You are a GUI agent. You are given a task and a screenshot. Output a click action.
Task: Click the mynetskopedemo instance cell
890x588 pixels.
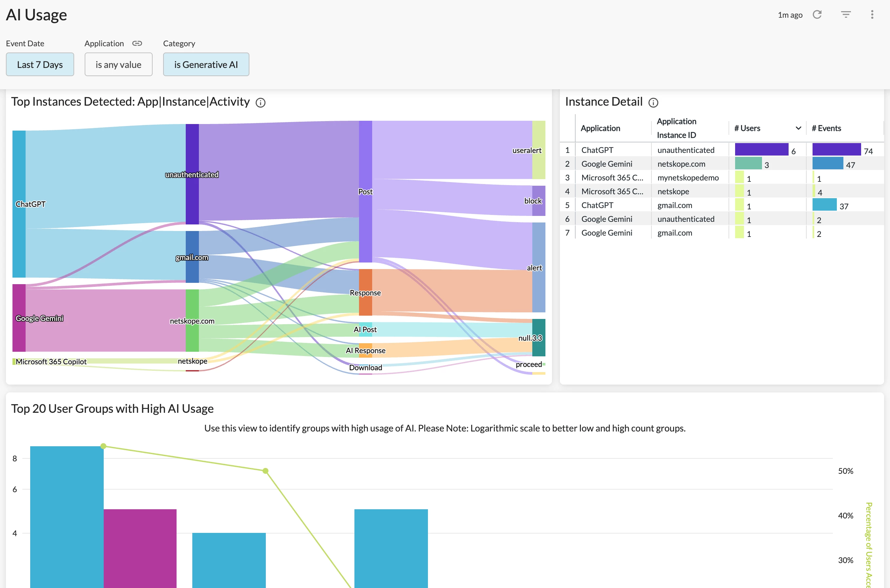point(688,178)
